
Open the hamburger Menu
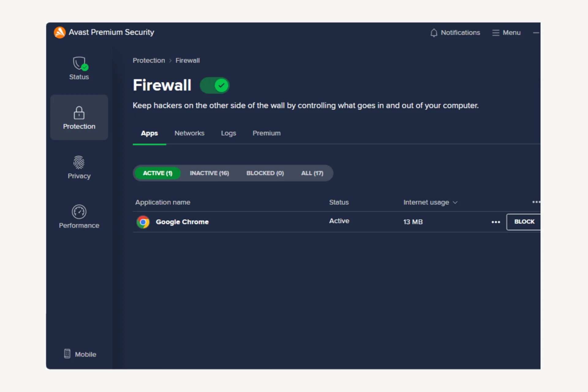tap(506, 32)
